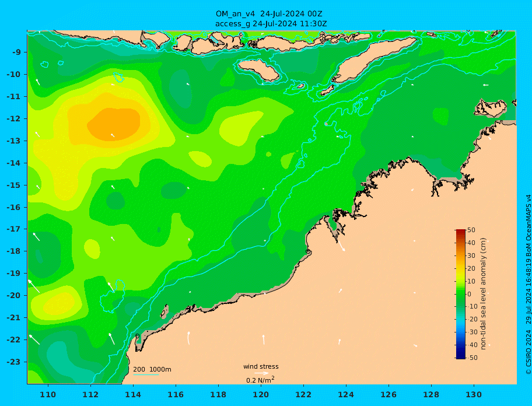Screen dimensions: 532x406
Task: Select the latitude axis label -12
Action: [13, 119]
